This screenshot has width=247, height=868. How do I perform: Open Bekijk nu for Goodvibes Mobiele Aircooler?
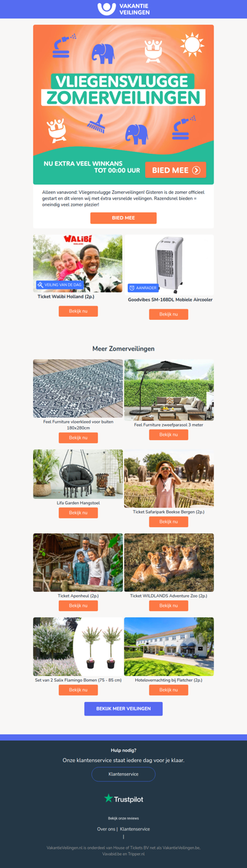point(169,314)
